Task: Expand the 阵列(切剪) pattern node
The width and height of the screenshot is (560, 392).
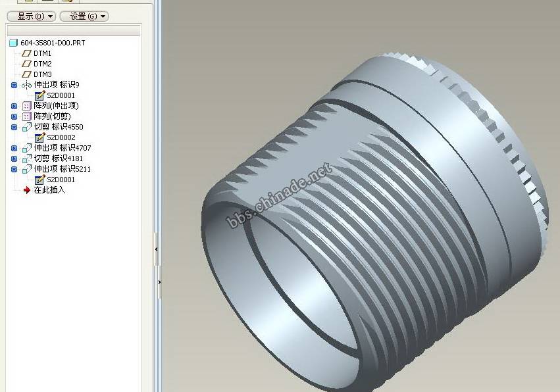Action: coord(14,116)
